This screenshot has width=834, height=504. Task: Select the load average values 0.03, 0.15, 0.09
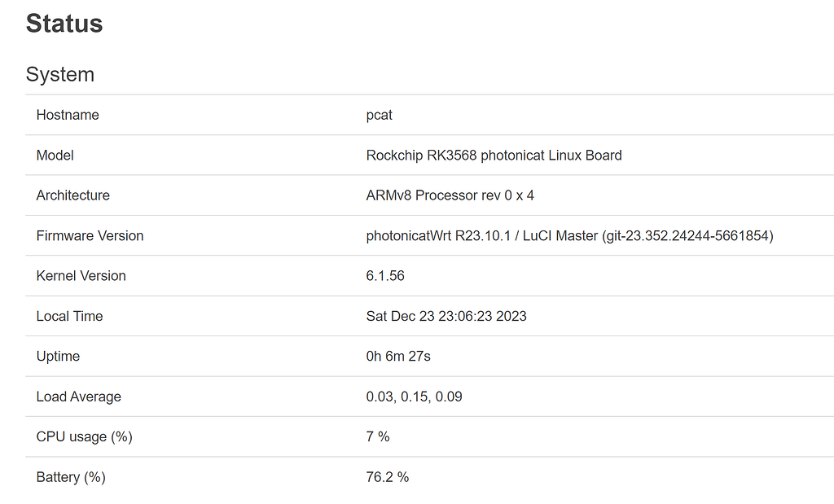click(414, 397)
